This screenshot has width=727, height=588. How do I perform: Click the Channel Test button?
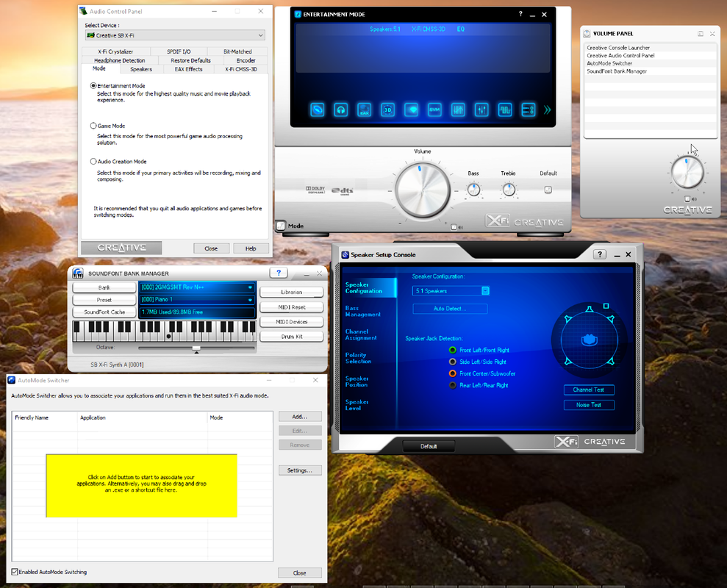click(589, 390)
